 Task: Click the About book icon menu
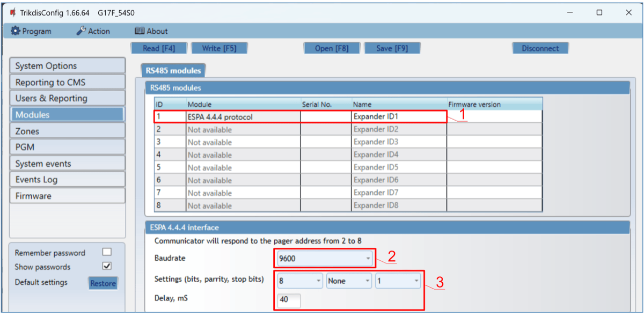[151, 31]
